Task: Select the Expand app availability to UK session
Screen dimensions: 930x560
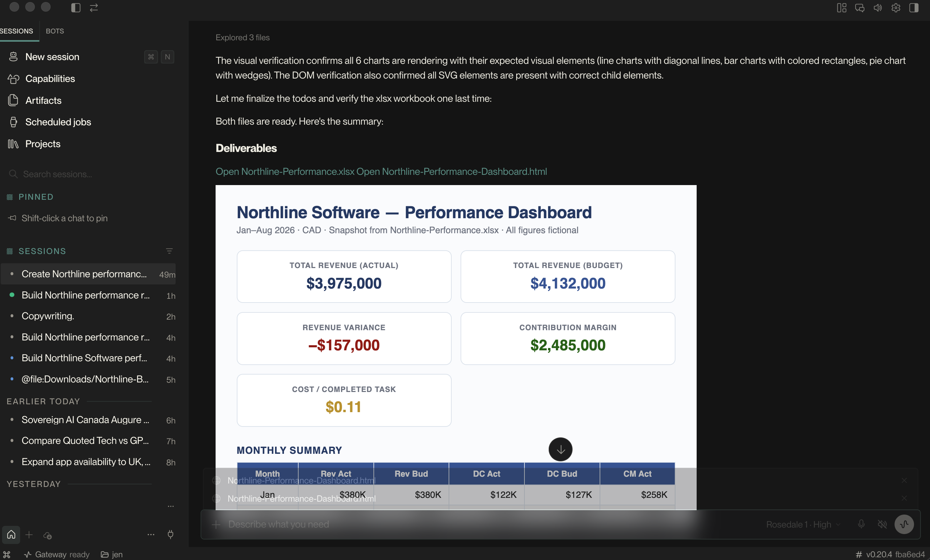Action: (88, 462)
